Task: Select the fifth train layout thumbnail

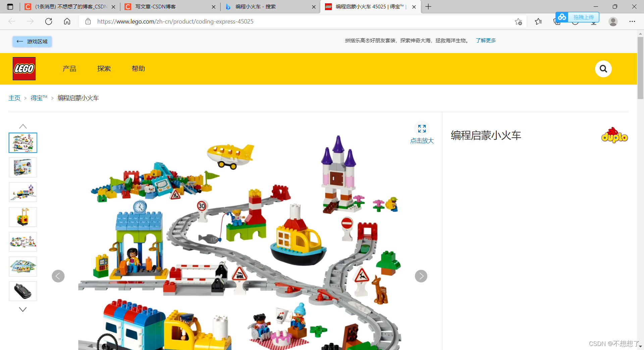Action: coord(23,242)
